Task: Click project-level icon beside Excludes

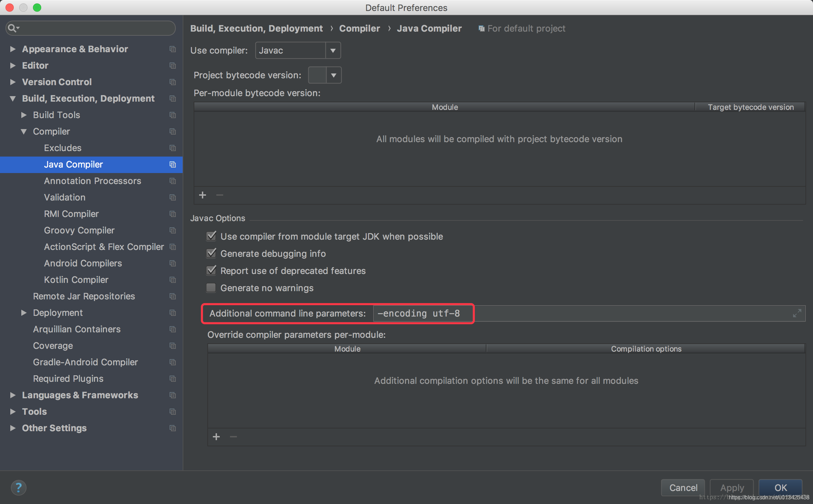Action: (x=173, y=148)
